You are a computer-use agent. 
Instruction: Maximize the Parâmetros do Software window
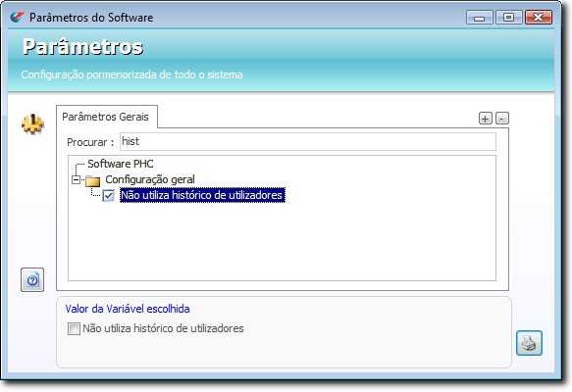point(508,17)
